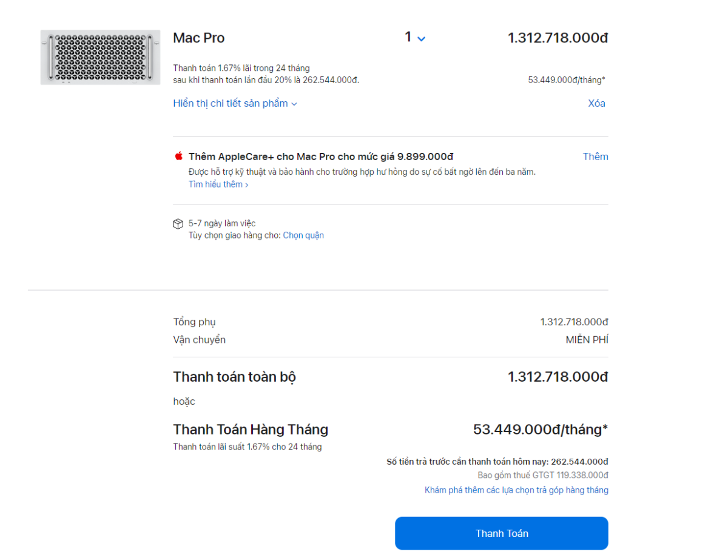Click the bold AppleCare+ offer headline

(319, 156)
